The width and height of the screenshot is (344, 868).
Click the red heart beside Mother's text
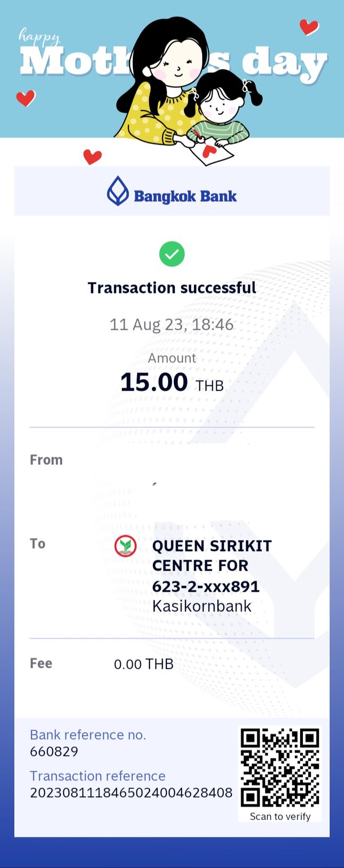pos(25,98)
